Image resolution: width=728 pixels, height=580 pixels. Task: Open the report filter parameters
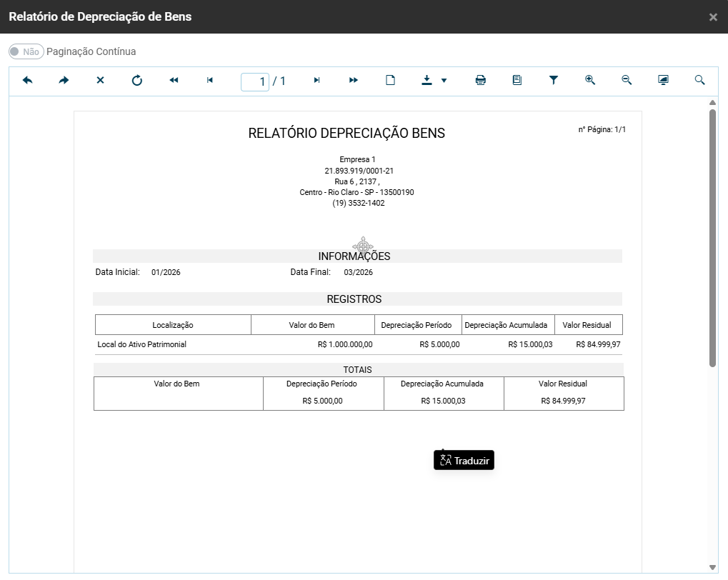(x=554, y=81)
